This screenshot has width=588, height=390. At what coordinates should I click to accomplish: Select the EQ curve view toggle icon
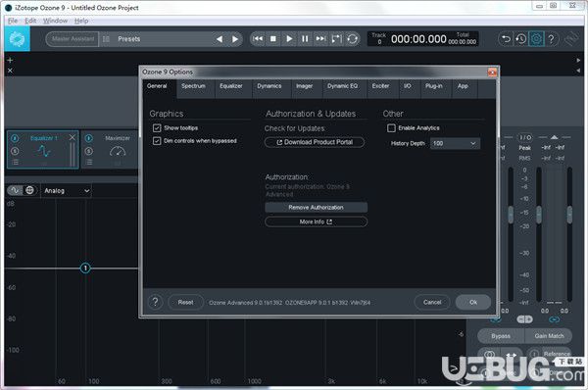pyautogui.click(x=15, y=190)
